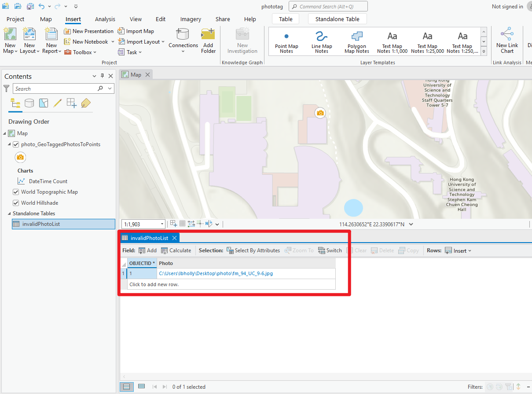Toggle visibility of World Topographic Map layer
This screenshot has height=394, width=532.
[16, 192]
